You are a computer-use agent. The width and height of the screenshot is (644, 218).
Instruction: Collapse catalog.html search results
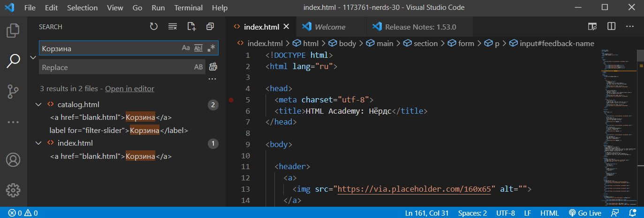click(39, 104)
